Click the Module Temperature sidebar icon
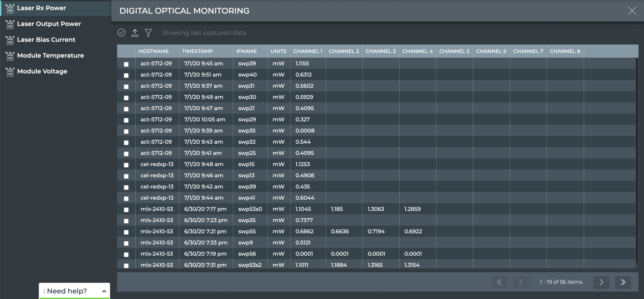The height and width of the screenshot is (299, 644). point(10,56)
